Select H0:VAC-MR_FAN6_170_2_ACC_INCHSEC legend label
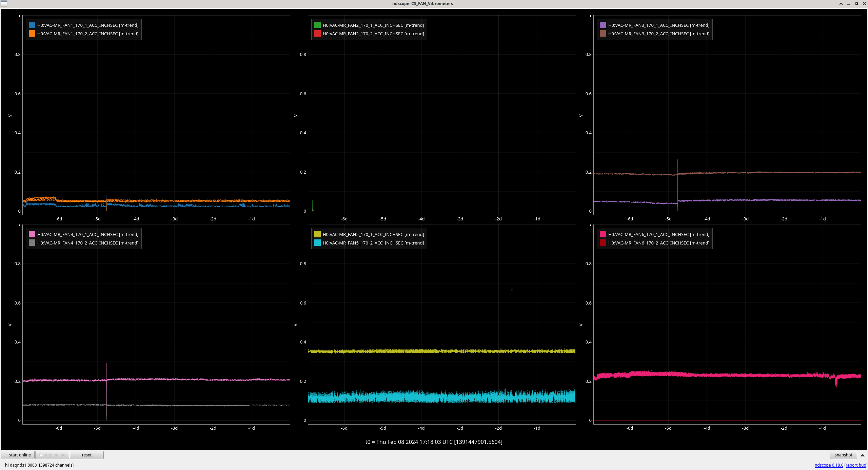Image resolution: width=868 pixels, height=470 pixels. tap(659, 243)
